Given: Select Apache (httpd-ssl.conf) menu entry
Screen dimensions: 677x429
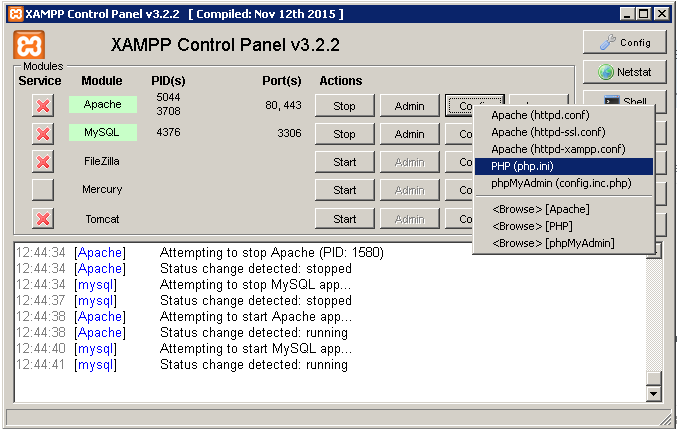Looking at the screenshot, I should (x=563, y=132).
